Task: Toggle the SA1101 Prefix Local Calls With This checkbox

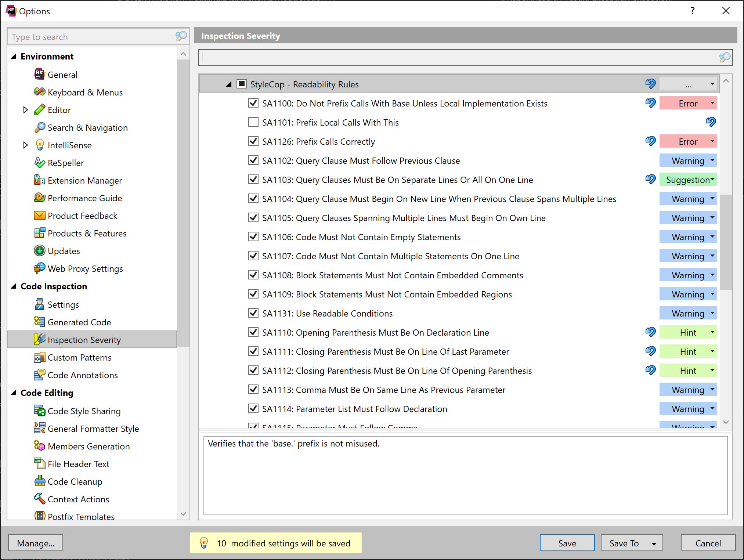Action: point(253,122)
